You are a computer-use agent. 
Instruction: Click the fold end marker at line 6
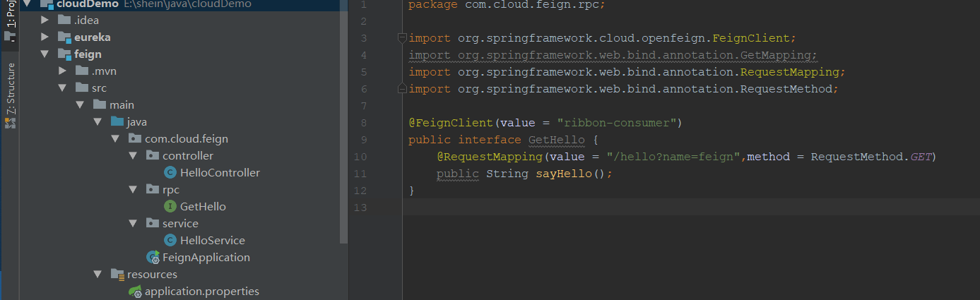point(402,89)
